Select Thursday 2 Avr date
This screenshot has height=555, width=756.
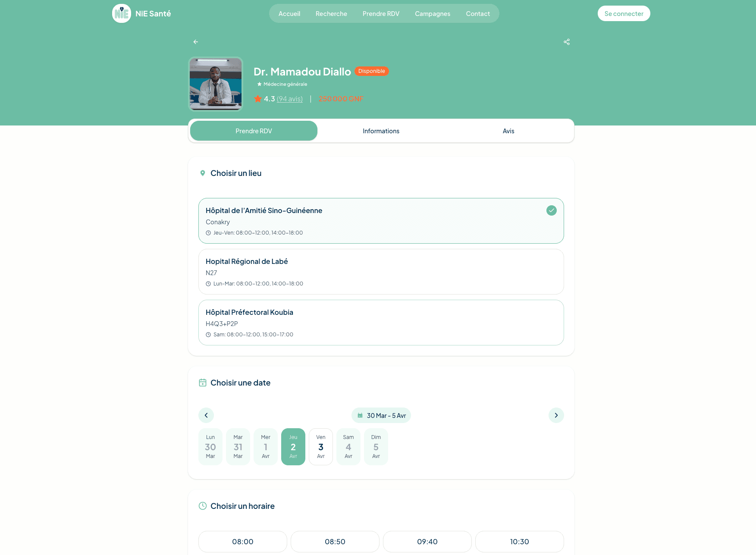point(293,447)
